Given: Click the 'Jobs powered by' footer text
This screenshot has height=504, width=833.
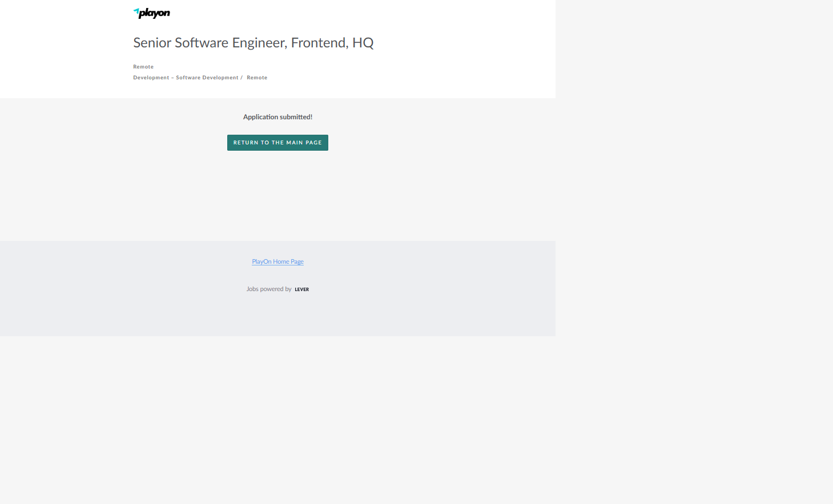Looking at the screenshot, I should pos(269,289).
